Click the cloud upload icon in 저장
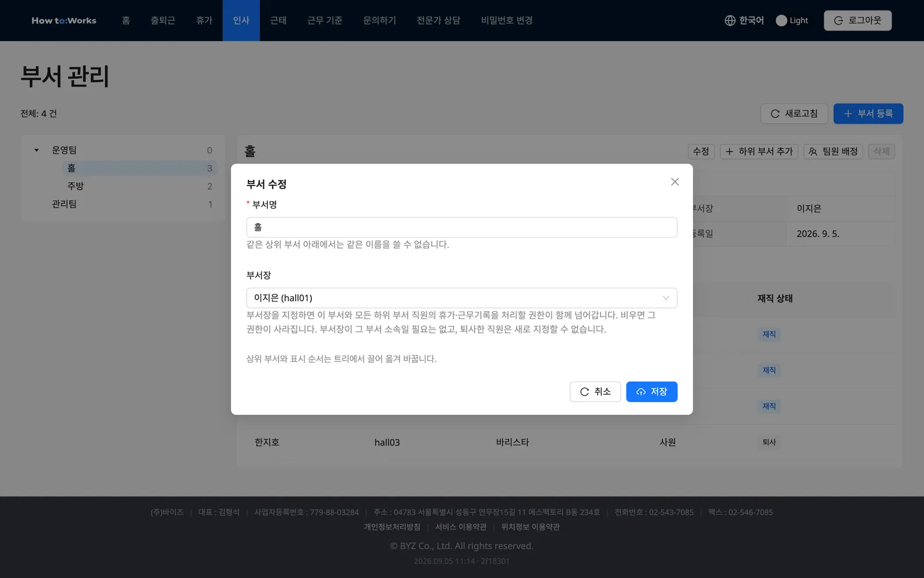The image size is (924, 578). 641,392
